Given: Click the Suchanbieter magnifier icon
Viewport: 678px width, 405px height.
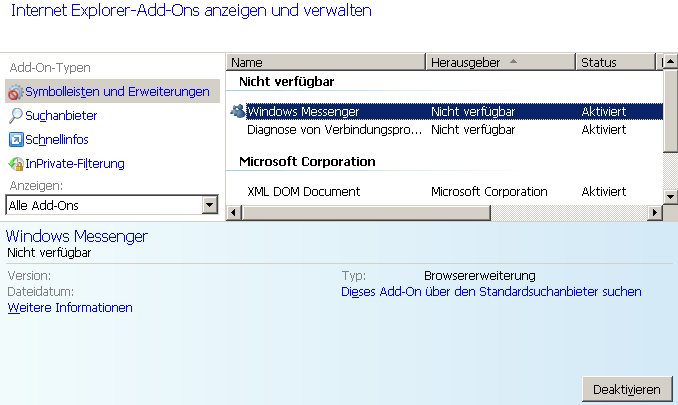Looking at the screenshot, I should [x=16, y=115].
